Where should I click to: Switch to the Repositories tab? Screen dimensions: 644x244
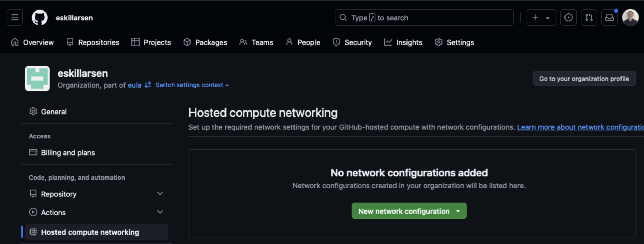coord(93,42)
